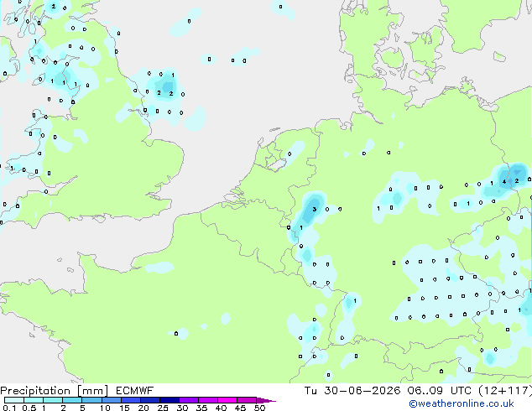Viewport: 532px width, 411px height.
Task: Select the 5–10 mm legend color swatch
Action: click(x=91, y=400)
